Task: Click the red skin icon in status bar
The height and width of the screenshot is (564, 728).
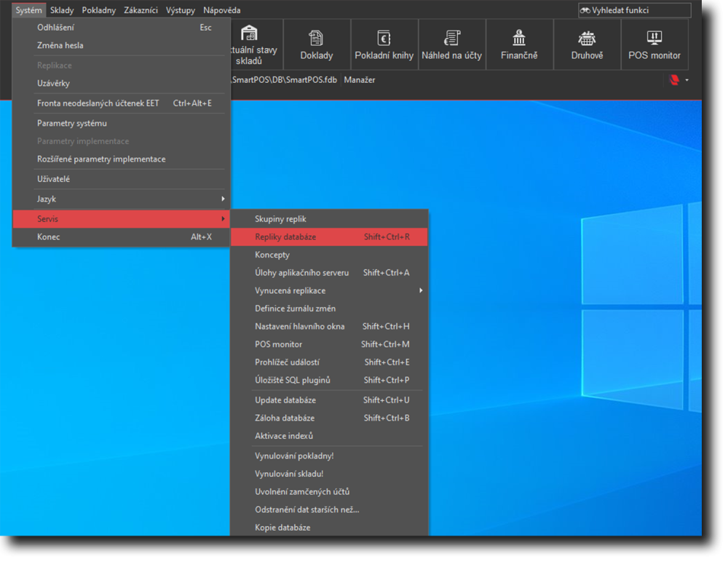Action: tap(675, 80)
